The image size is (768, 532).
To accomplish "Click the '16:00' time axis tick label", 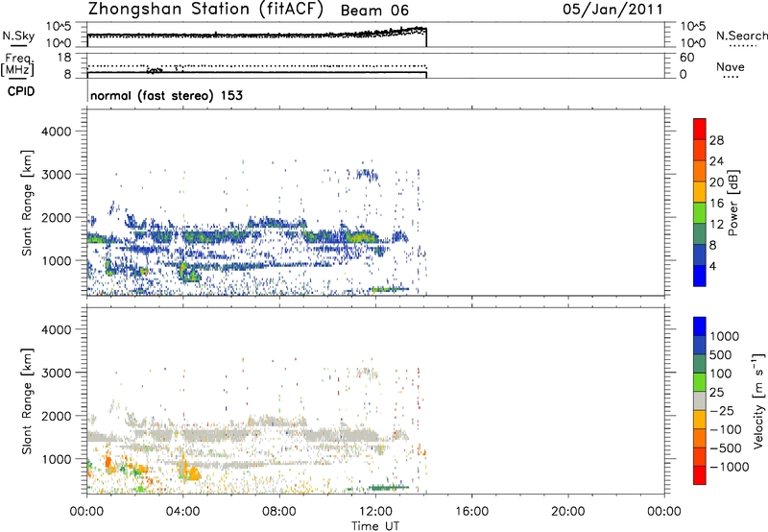I will (471, 512).
